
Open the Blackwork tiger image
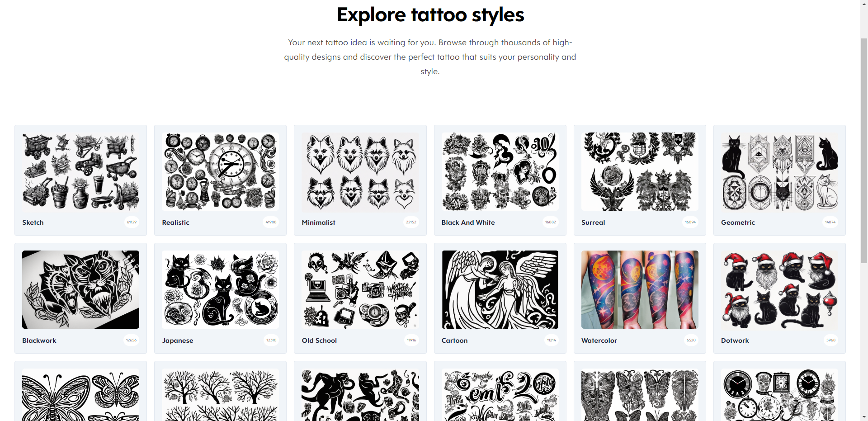[x=80, y=289]
